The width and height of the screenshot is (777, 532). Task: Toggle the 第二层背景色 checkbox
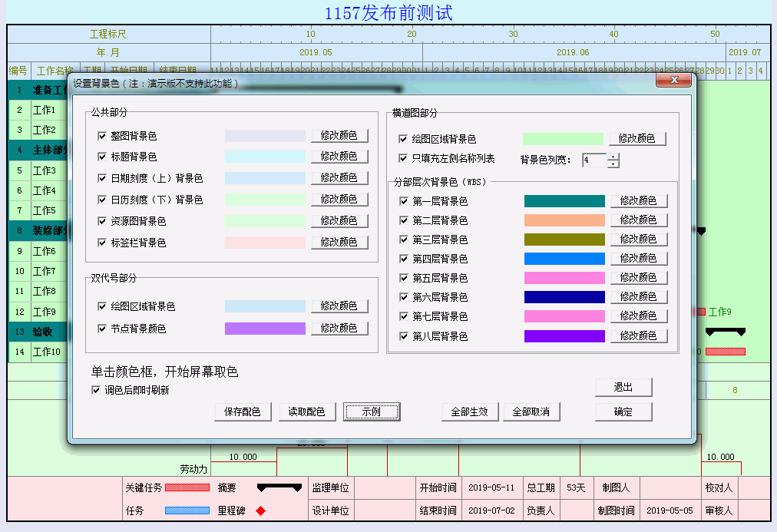[x=403, y=220]
